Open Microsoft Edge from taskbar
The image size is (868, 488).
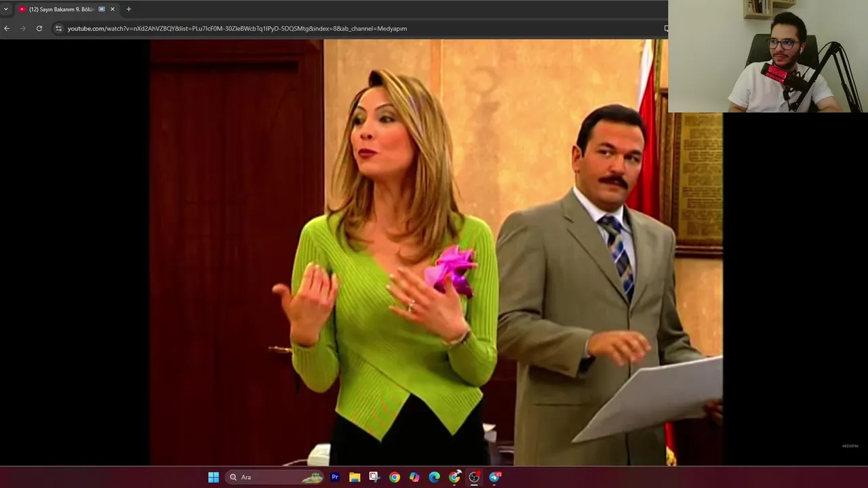coord(435,477)
